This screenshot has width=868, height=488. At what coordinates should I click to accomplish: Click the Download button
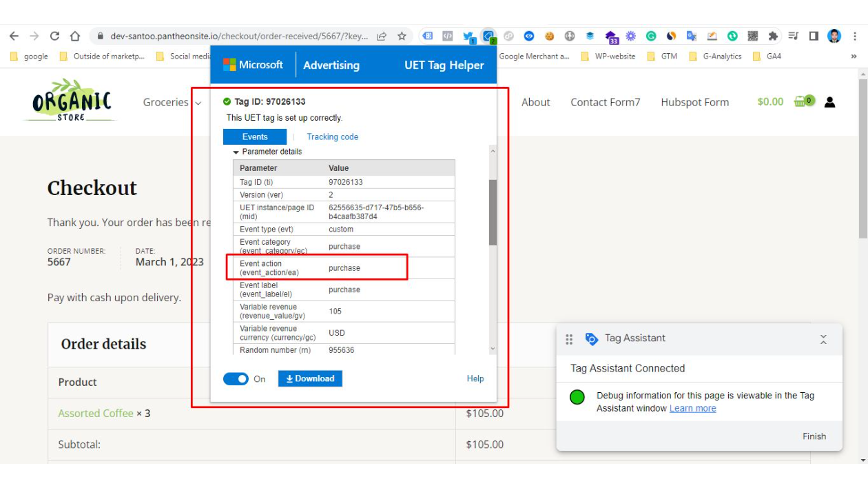pos(310,378)
